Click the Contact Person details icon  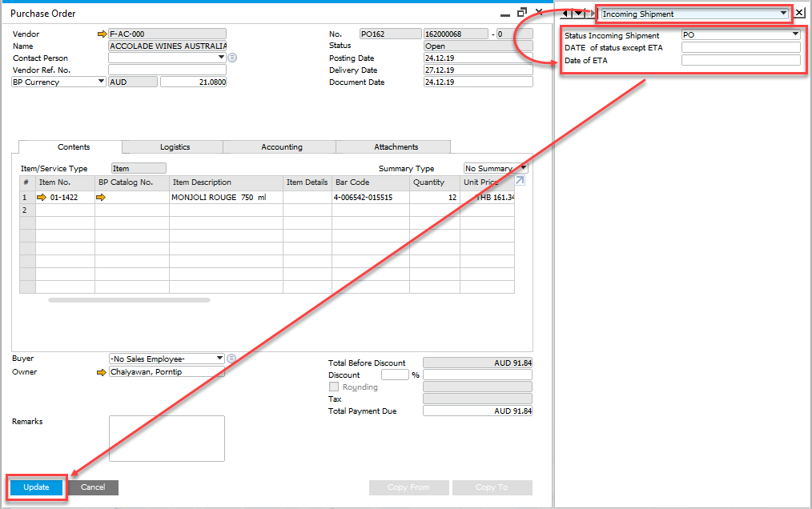232,58
